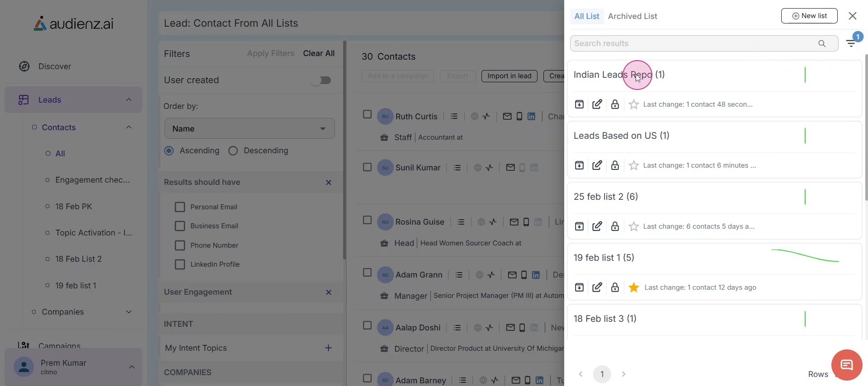
Task: Switch to the Archived List tab
Action: tap(632, 16)
